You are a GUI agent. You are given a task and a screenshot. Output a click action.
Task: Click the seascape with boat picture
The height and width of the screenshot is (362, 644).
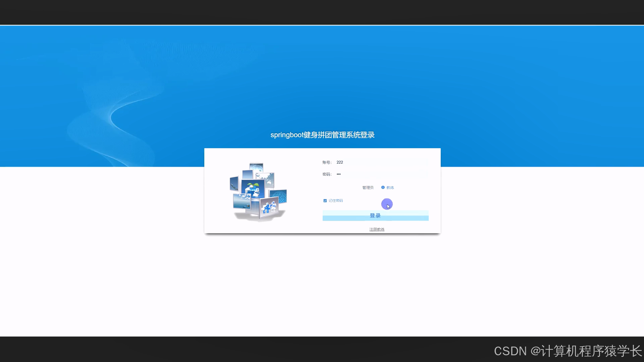(x=242, y=201)
